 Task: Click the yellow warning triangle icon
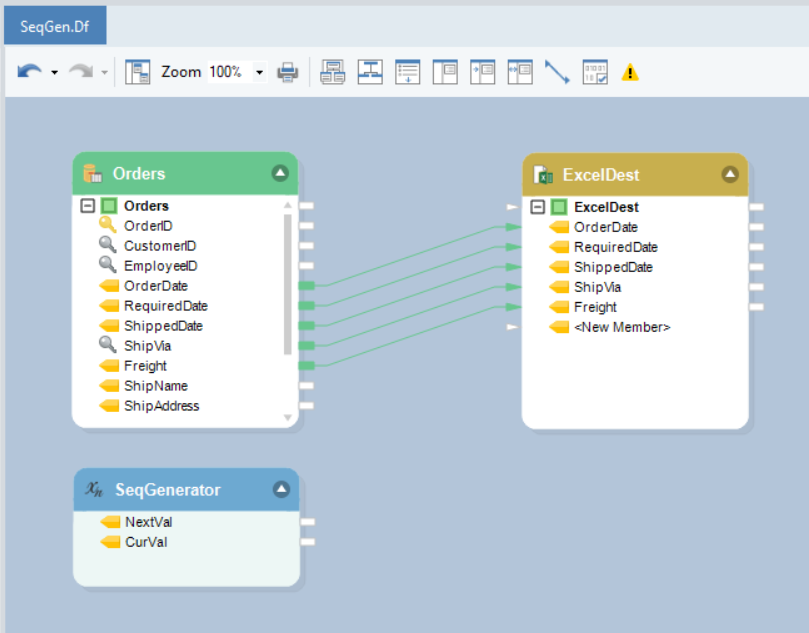630,73
